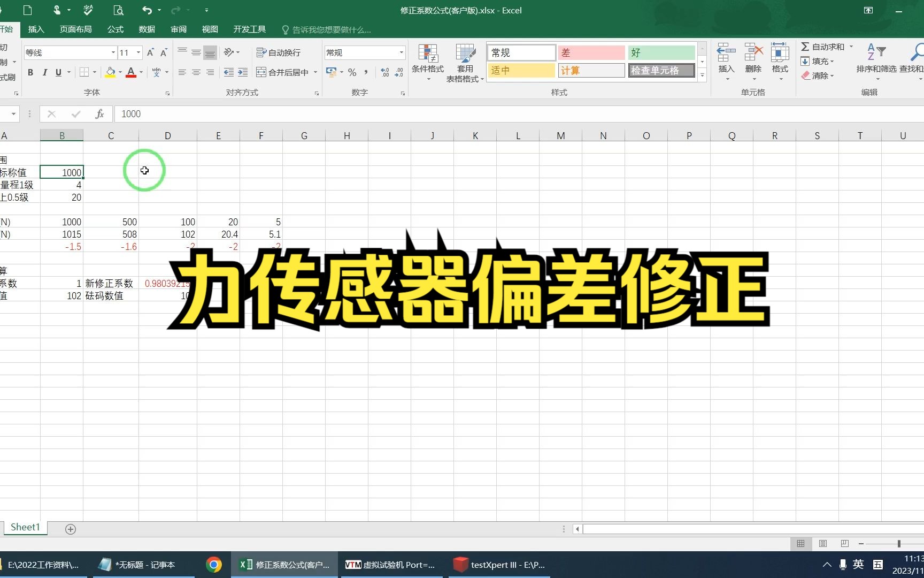Click the fill color bucket icon
This screenshot has height=578, width=924.
pos(110,72)
